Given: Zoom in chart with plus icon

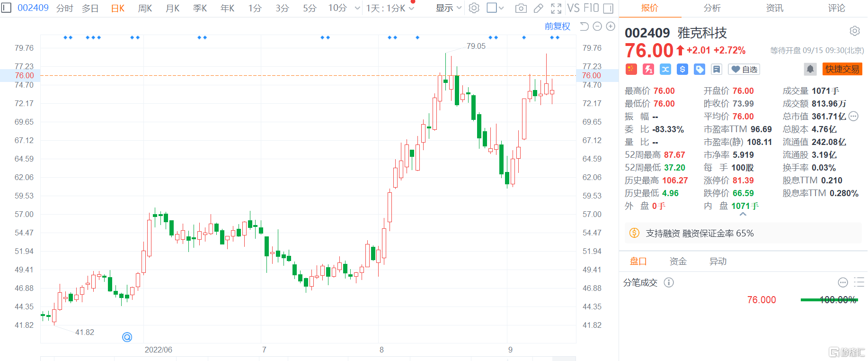Looking at the screenshot, I should pos(611,26).
